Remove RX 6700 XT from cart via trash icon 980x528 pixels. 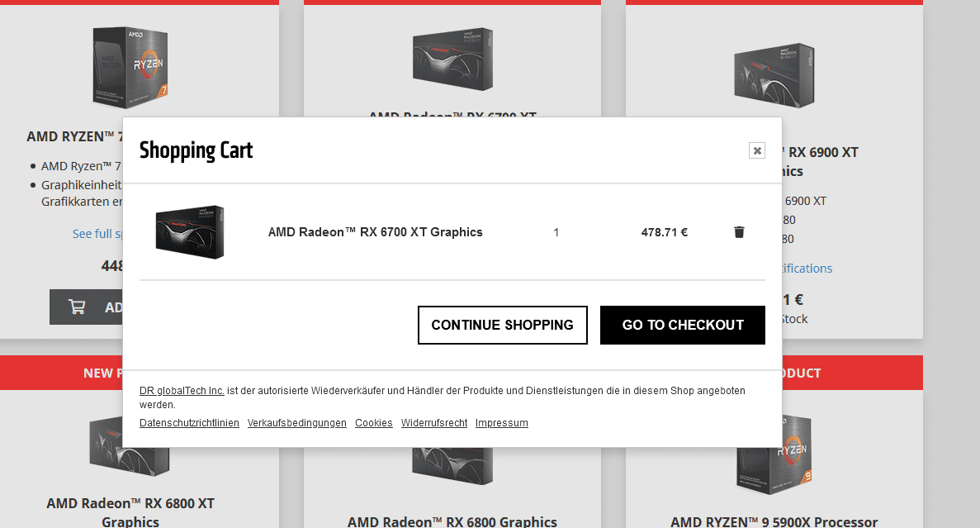pos(739,232)
